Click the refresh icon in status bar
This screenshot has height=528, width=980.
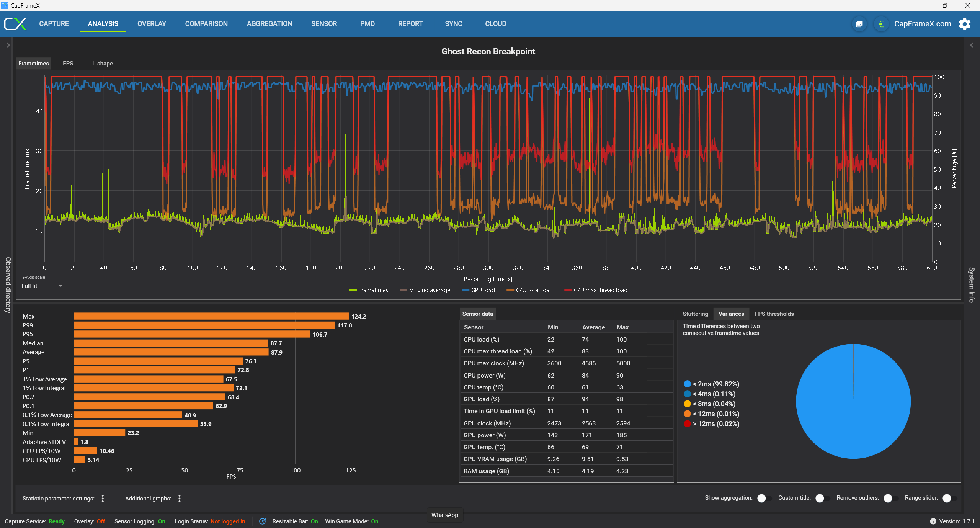(262, 521)
